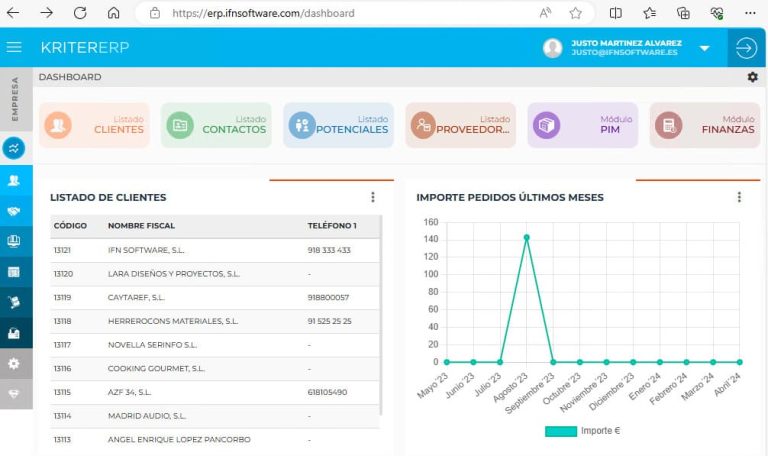Open the warehouse sidebar icon
This screenshot has height=456, width=768.
coord(14,333)
